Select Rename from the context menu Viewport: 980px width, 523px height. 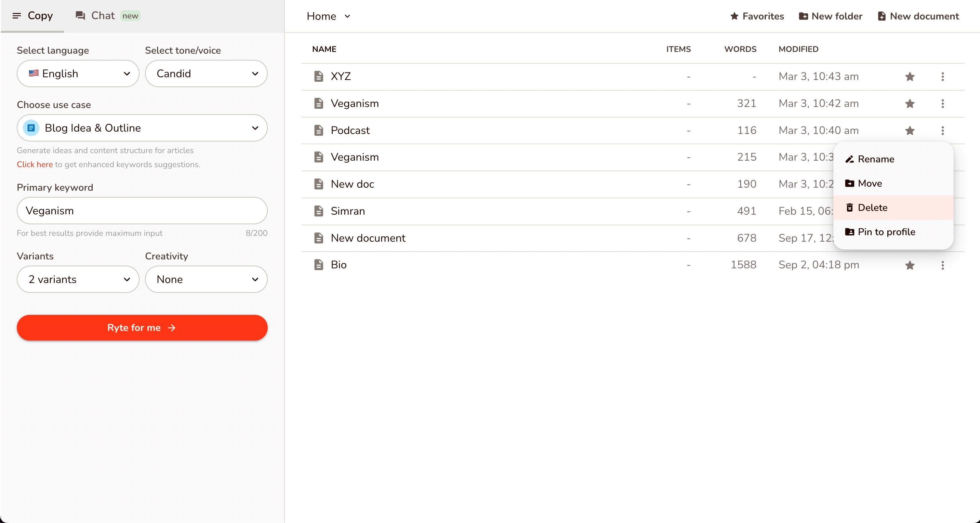(893, 159)
